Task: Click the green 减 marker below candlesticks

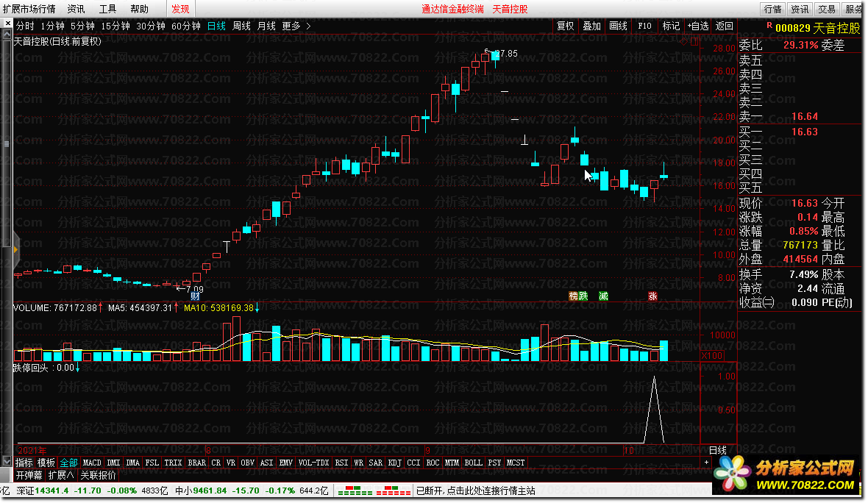Action: (603, 296)
